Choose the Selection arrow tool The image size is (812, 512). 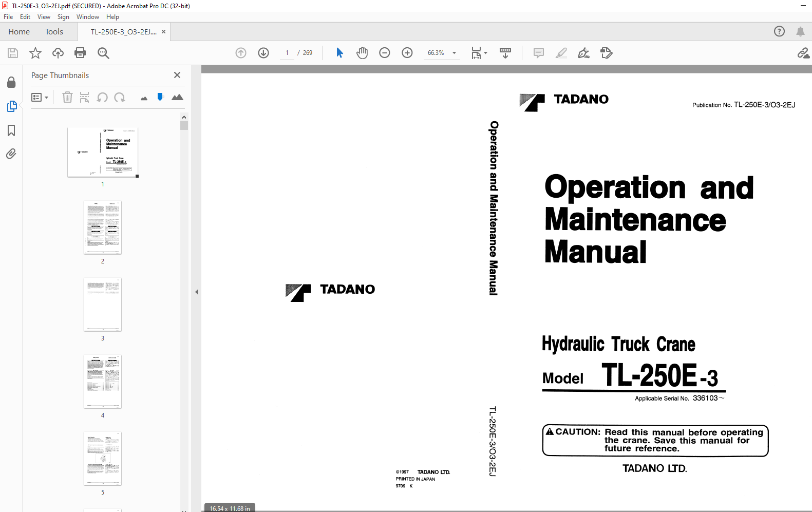339,53
